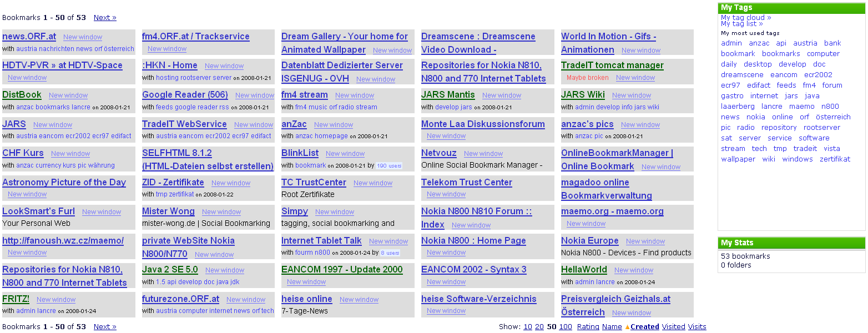Open TradeIT tomcat manager bookmark
Viewport: 868px width, 333px height.
pyautogui.click(x=612, y=65)
